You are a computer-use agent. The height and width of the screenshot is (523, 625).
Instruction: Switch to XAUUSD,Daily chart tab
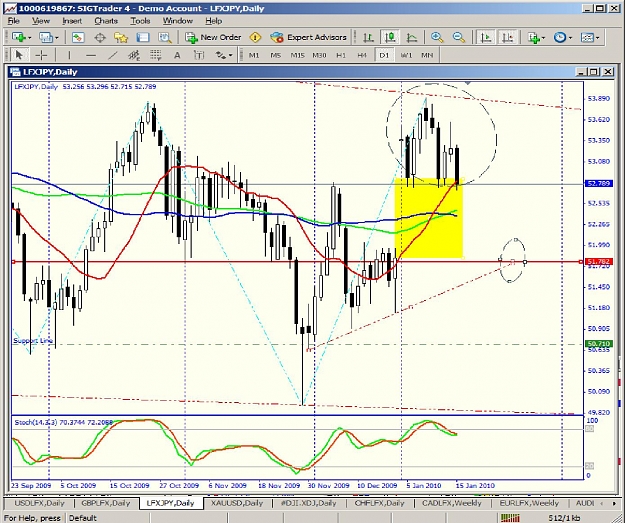point(237,503)
